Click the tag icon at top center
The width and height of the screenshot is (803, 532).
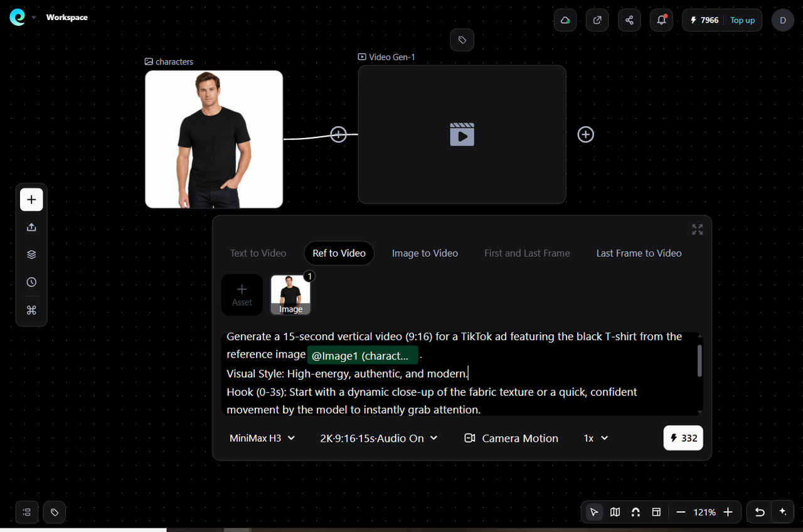pos(462,40)
